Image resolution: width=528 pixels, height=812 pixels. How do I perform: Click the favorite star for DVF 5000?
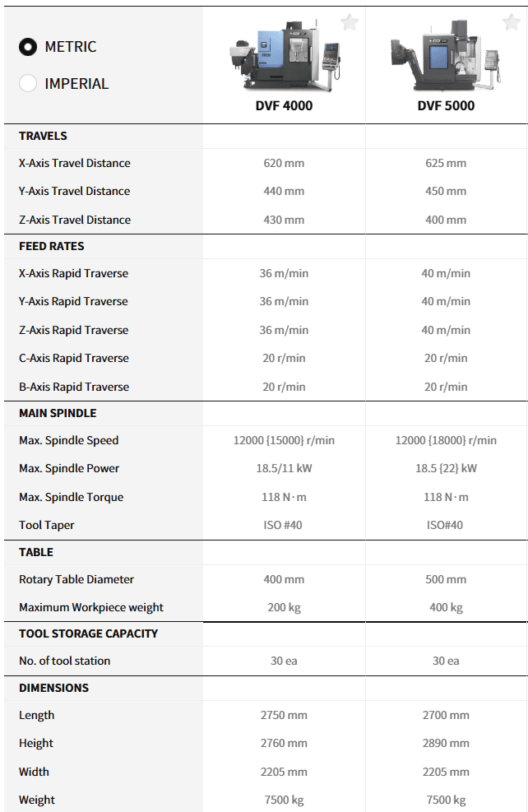coord(511,22)
